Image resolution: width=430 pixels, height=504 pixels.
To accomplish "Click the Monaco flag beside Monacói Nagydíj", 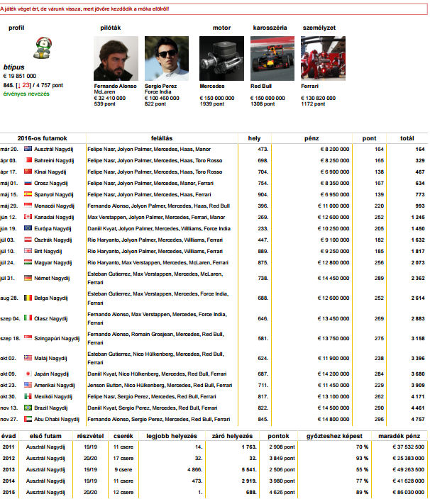I will [x=28, y=206].
